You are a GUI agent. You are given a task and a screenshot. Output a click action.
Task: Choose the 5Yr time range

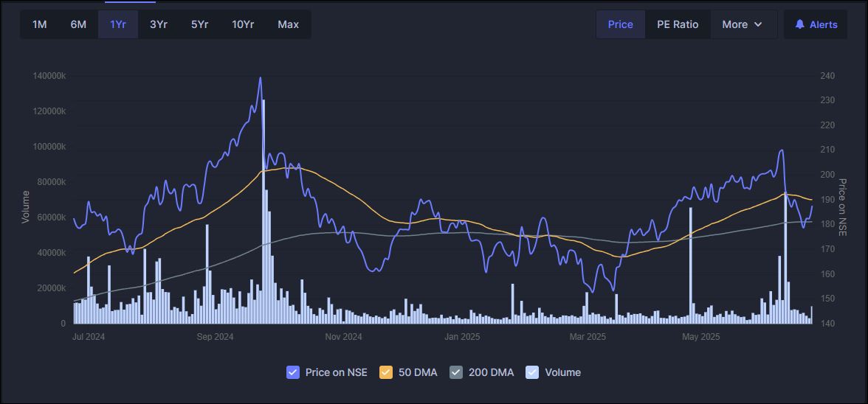[199, 24]
